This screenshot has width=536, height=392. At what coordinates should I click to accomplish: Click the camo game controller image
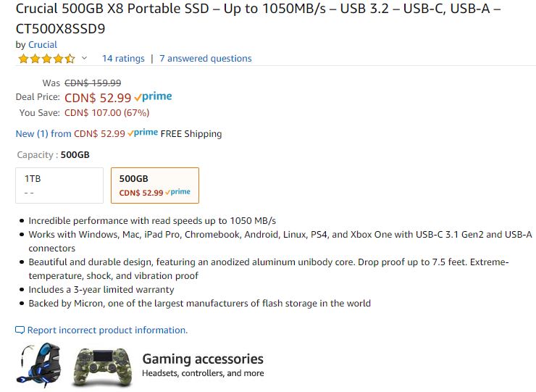coord(104,367)
